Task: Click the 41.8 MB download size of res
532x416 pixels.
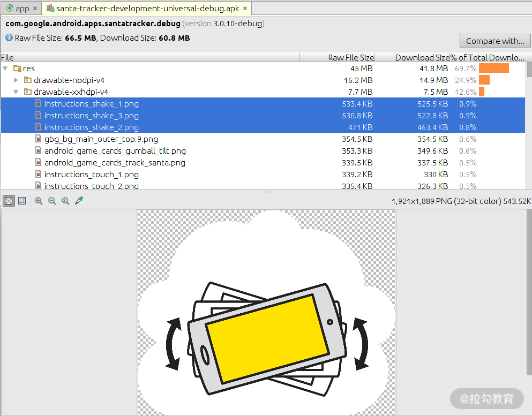Action: point(433,69)
